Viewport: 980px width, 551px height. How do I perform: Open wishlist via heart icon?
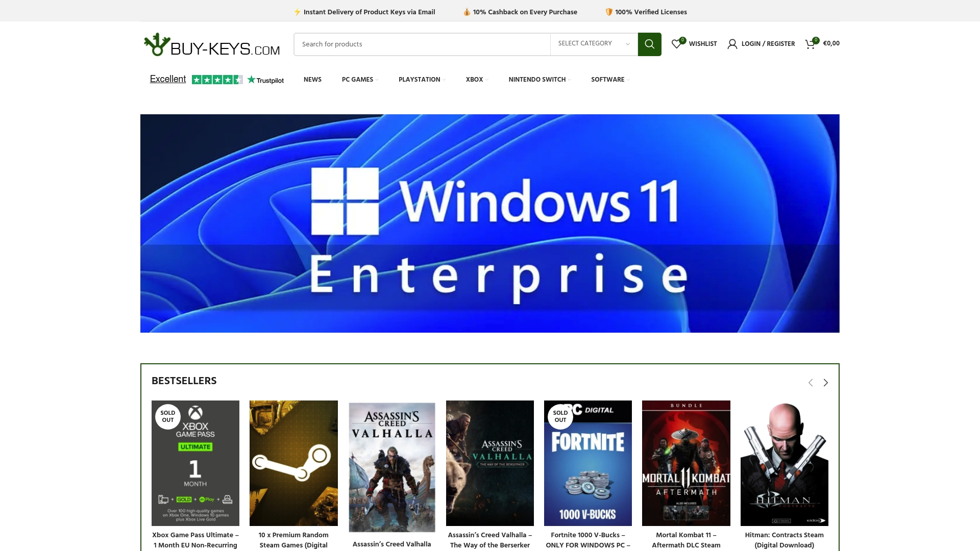coord(676,44)
